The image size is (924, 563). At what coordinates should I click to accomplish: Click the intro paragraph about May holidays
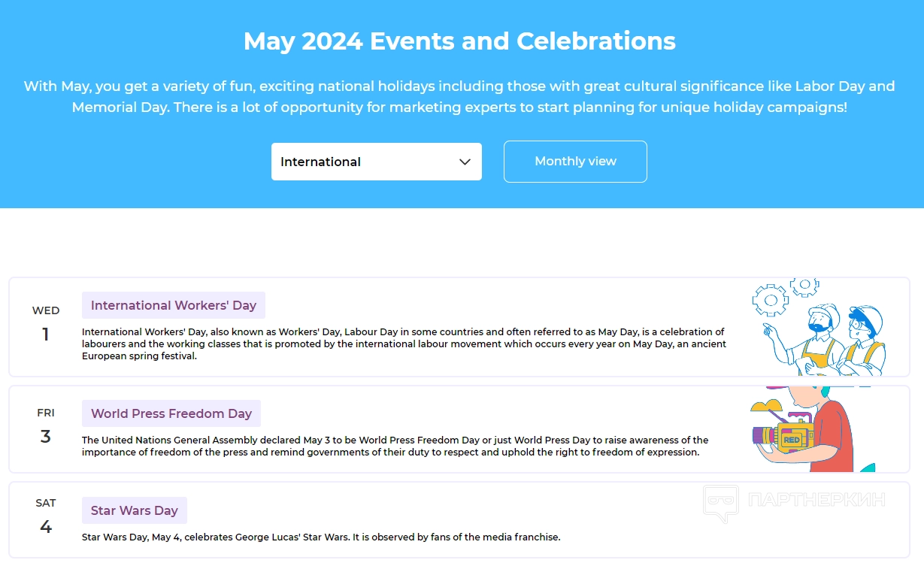point(459,96)
